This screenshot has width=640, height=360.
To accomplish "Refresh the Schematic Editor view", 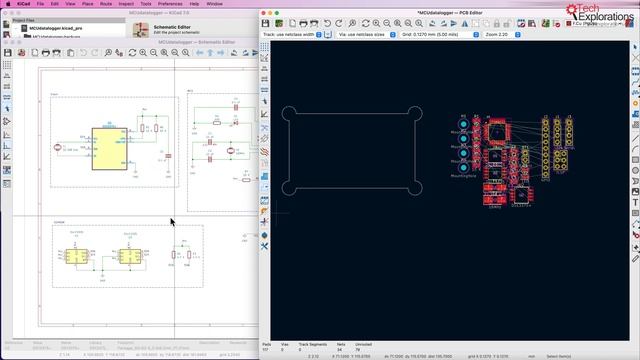I will point(132,53).
